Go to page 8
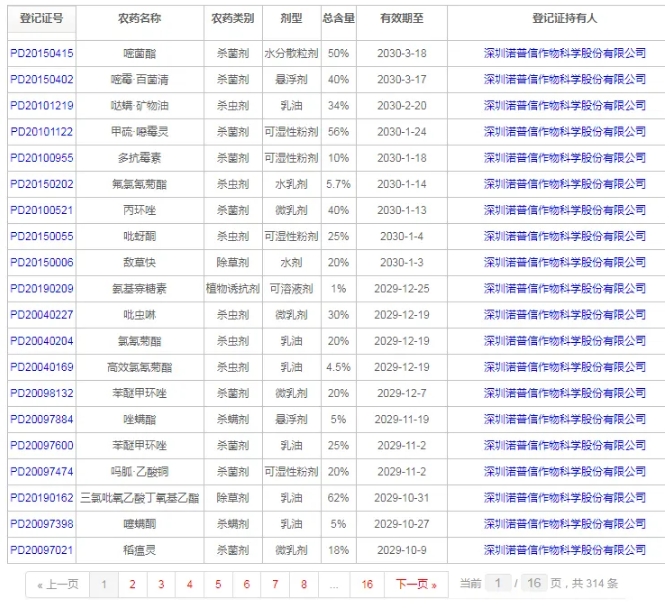The image size is (670, 608). click(304, 584)
